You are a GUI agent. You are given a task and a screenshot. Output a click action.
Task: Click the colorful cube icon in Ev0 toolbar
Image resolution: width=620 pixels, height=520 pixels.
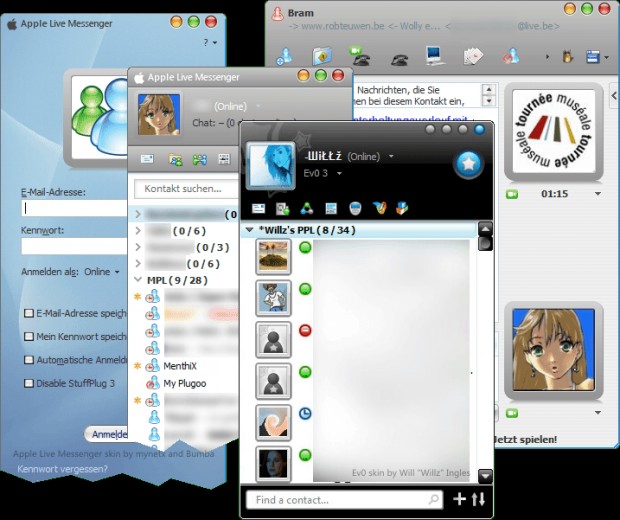tap(402, 208)
